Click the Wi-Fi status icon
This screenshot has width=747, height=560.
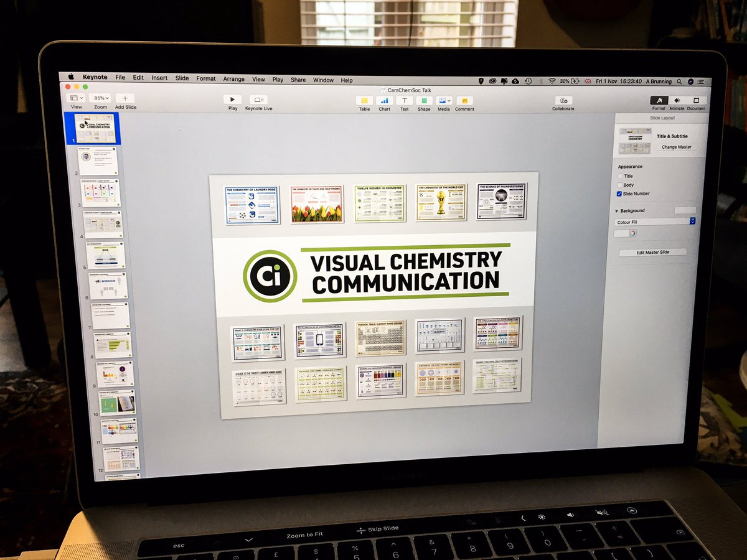552,81
